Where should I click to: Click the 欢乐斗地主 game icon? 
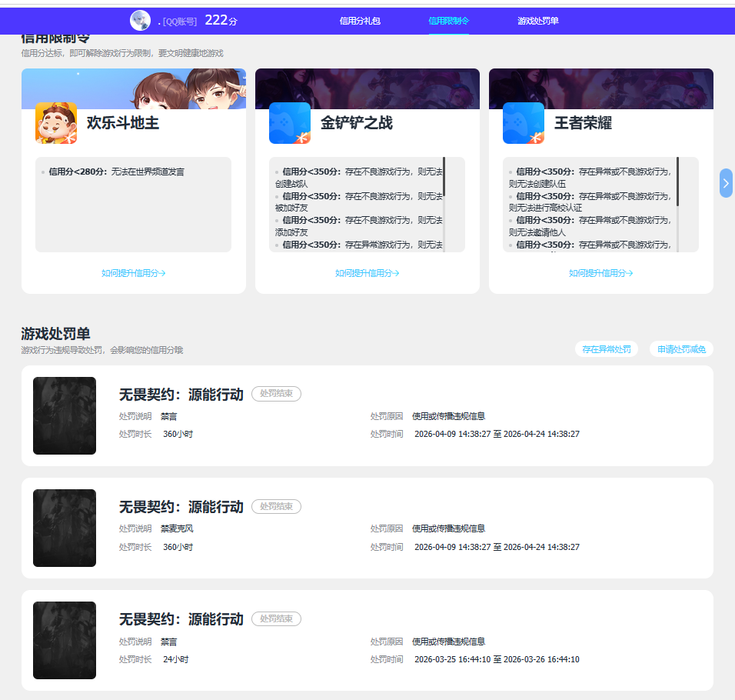pos(56,124)
